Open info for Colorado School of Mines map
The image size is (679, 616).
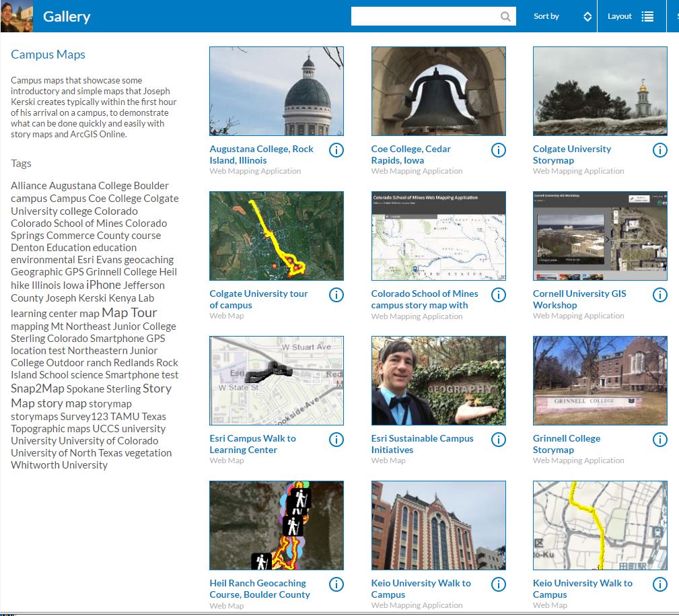pos(498,295)
